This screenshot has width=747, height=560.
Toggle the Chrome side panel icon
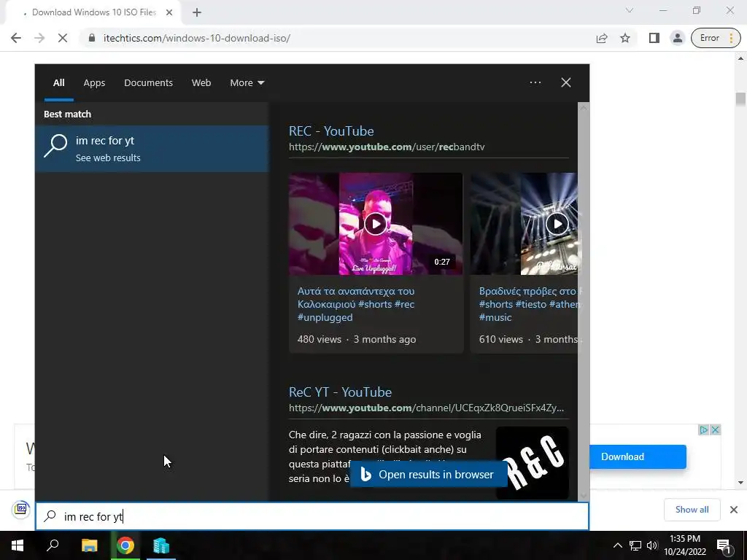[x=654, y=38]
